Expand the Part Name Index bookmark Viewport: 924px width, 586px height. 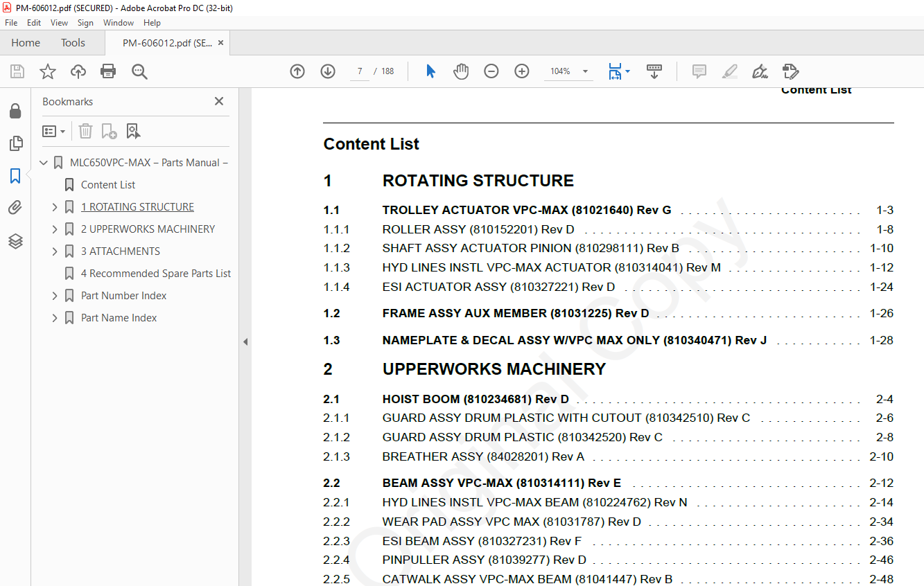pyautogui.click(x=55, y=318)
